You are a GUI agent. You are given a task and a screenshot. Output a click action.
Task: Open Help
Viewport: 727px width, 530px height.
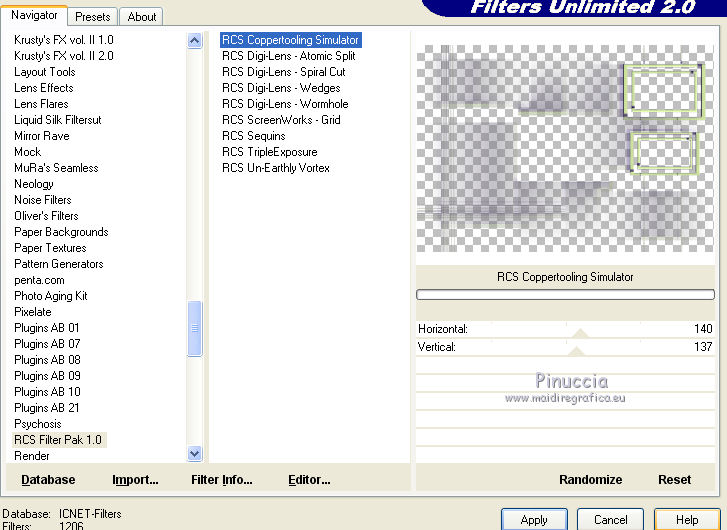(687, 520)
